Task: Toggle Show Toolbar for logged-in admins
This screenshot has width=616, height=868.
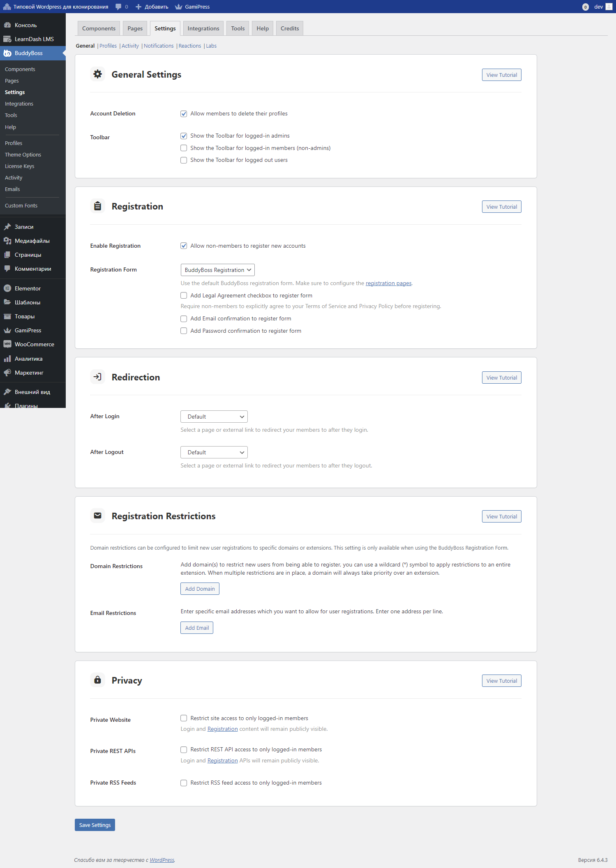Action: (x=184, y=136)
